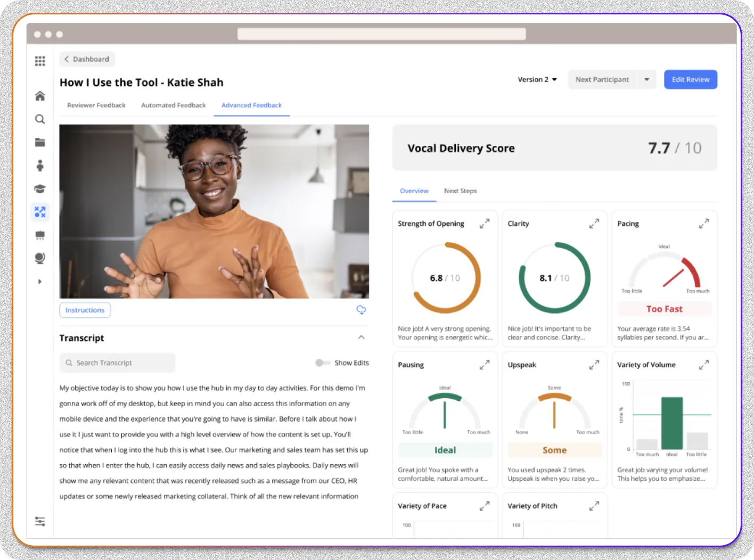Click the Clarity 8.1 score ring

click(x=554, y=278)
